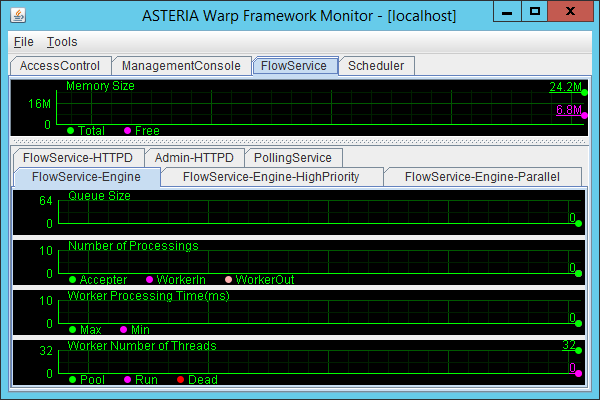Select the FlowService tab
This screenshot has height=400, width=600.
[x=295, y=66]
